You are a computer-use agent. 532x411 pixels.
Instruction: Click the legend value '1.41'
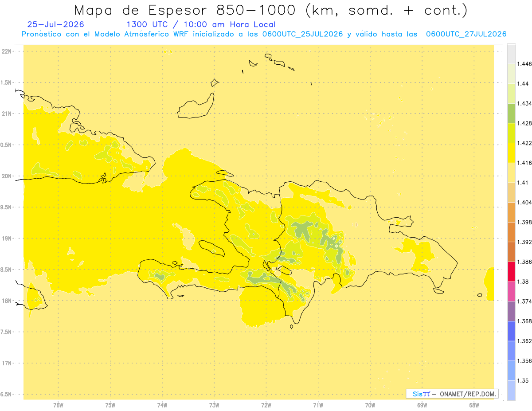click(523, 183)
